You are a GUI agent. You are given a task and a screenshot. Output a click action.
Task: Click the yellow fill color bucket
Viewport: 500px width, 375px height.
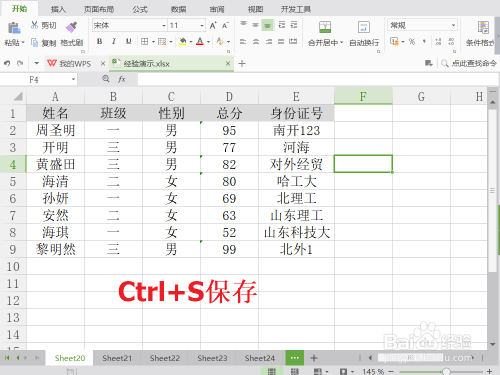pos(182,42)
